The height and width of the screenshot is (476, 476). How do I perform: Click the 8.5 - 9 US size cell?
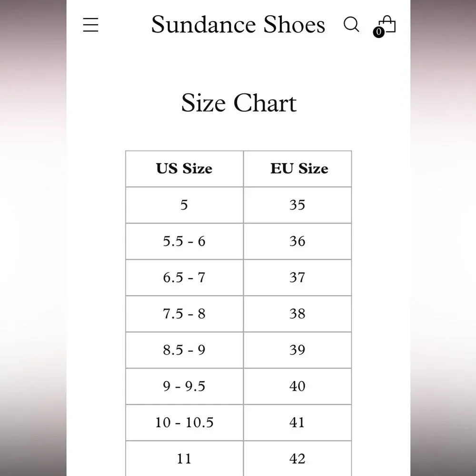tap(184, 350)
